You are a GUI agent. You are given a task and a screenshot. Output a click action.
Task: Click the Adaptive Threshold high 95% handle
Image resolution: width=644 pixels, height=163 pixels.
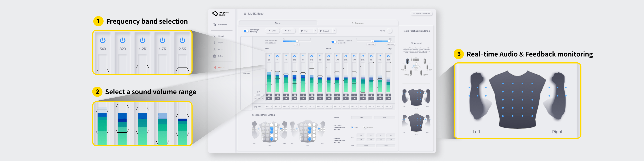pos(389,41)
